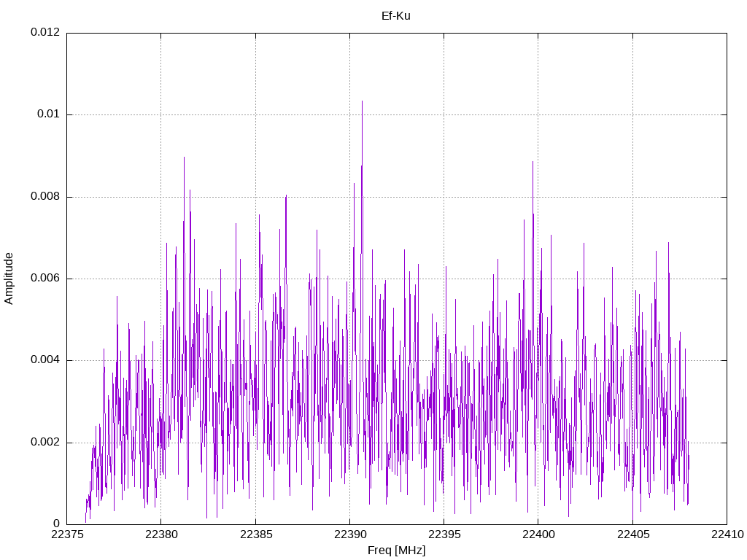Click x-axis tick label 22375
This screenshot has width=747, height=560.
[66, 534]
